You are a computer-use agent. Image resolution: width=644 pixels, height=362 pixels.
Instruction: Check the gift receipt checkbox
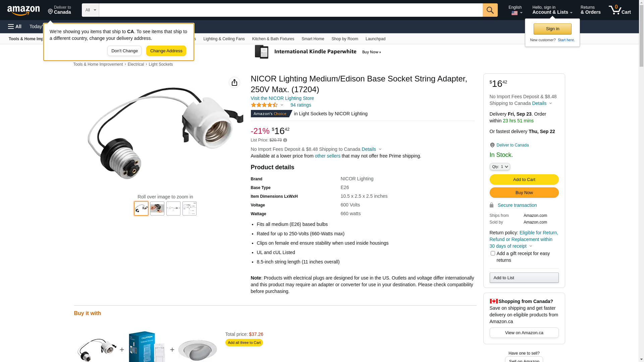[493, 253]
